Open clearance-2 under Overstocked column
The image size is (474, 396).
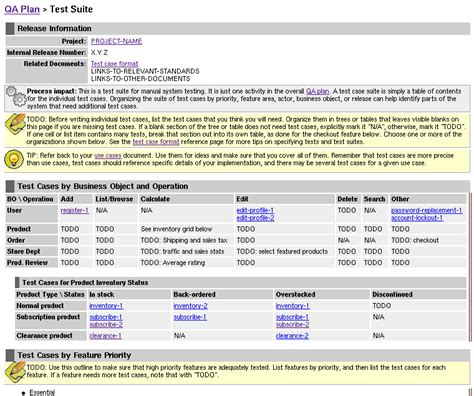pyautogui.click(x=292, y=336)
